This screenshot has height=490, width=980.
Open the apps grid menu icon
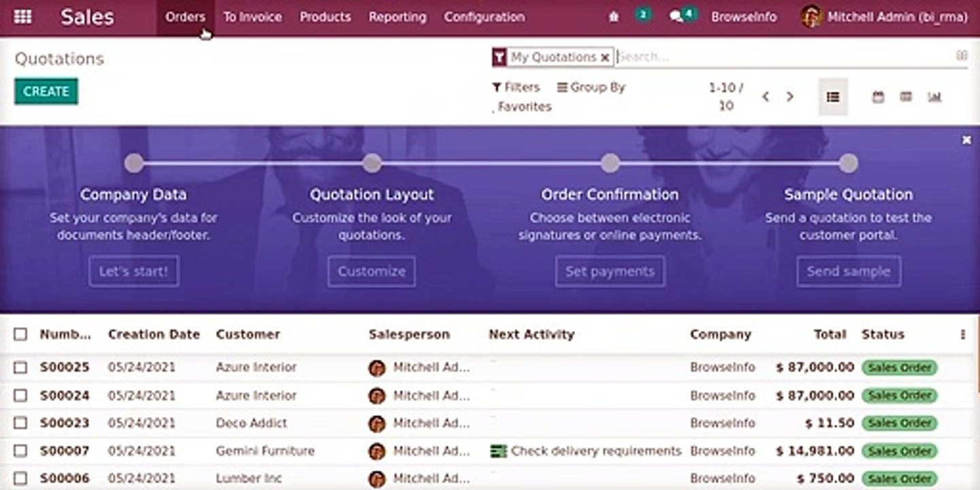tap(22, 17)
